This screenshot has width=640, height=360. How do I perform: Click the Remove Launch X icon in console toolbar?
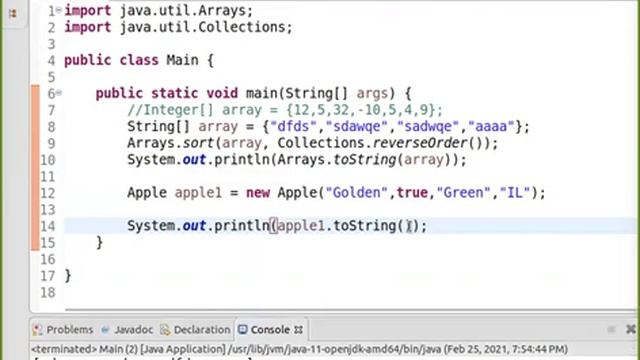point(631,329)
